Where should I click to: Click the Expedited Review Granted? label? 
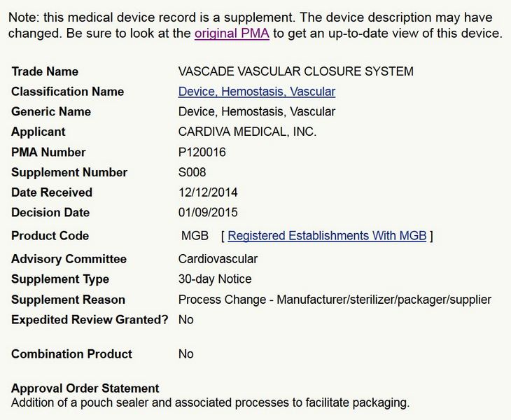[90, 320]
